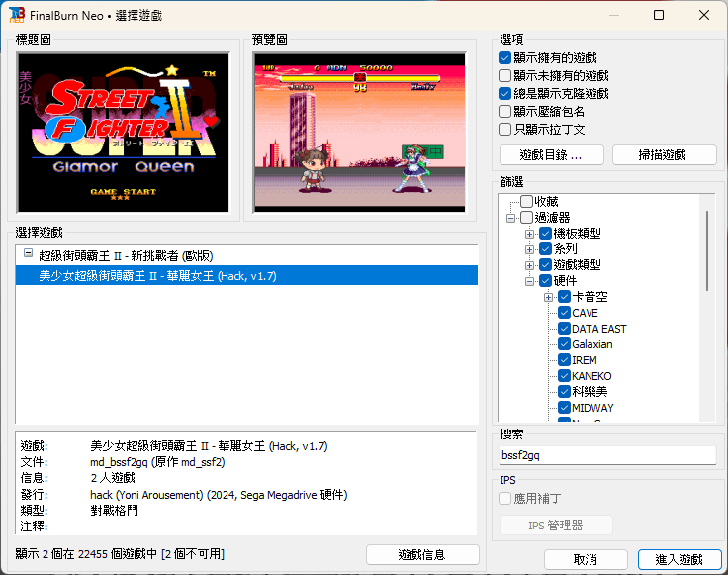The width and height of the screenshot is (728, 575).
Task: Open the 遊戲信息 button
Action: (422, 554)
